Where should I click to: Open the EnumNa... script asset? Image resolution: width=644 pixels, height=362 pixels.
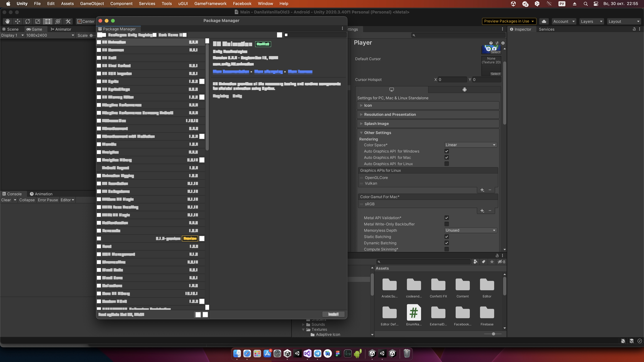[x=414, y=315]
